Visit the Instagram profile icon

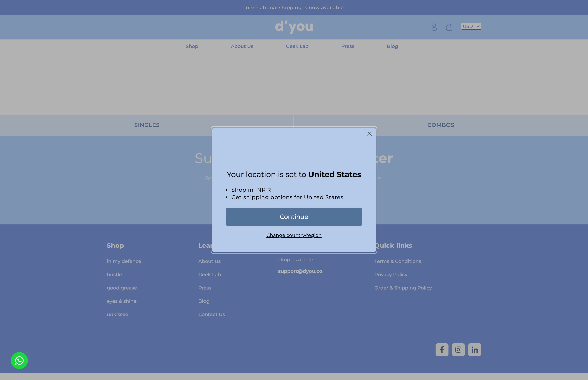(458, 350)
